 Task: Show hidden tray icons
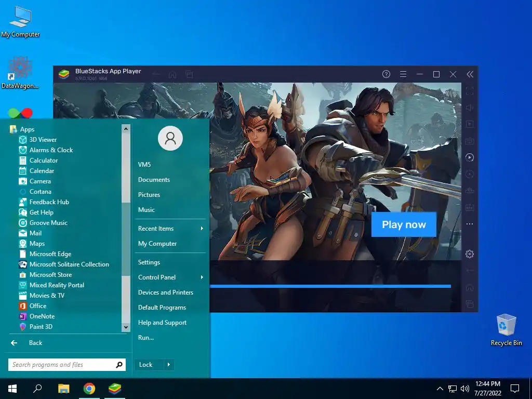tap(440, 389)
